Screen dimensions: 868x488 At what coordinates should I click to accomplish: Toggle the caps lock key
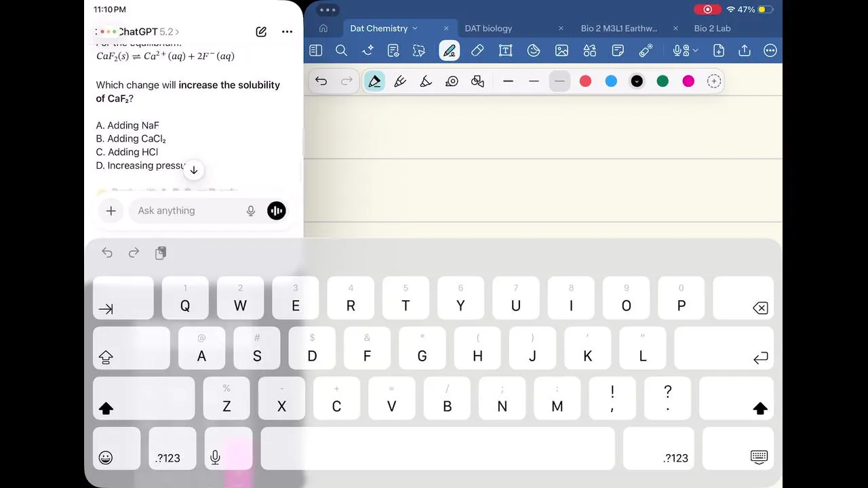[x=132, y=348]
